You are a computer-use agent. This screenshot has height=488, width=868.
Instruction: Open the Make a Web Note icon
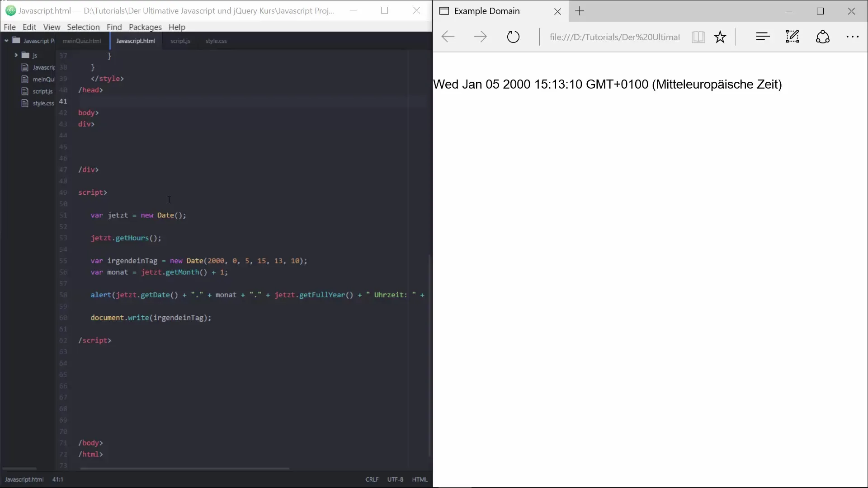793,37
